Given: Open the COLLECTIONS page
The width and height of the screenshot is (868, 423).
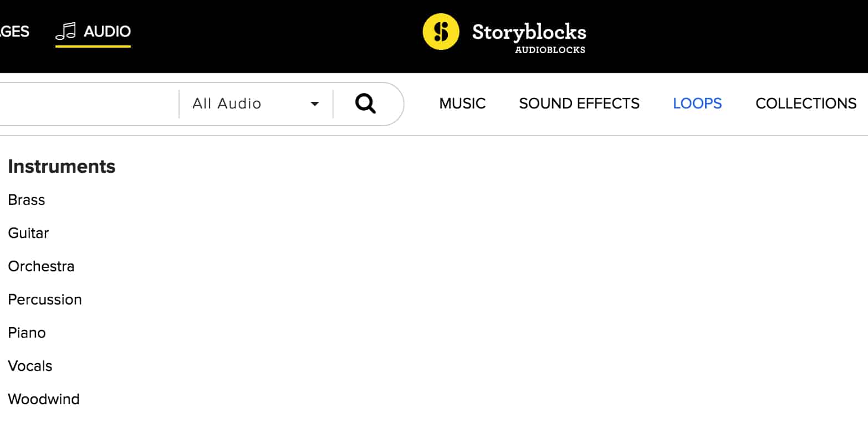Looking at the screenshot, I should [805, 104].
